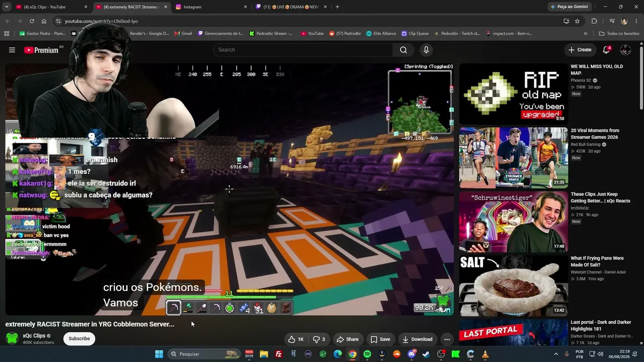This screenshot has height=362, width=644.
Task: Open the Todos os favoritos bookmarks folder
Action: 619,34
